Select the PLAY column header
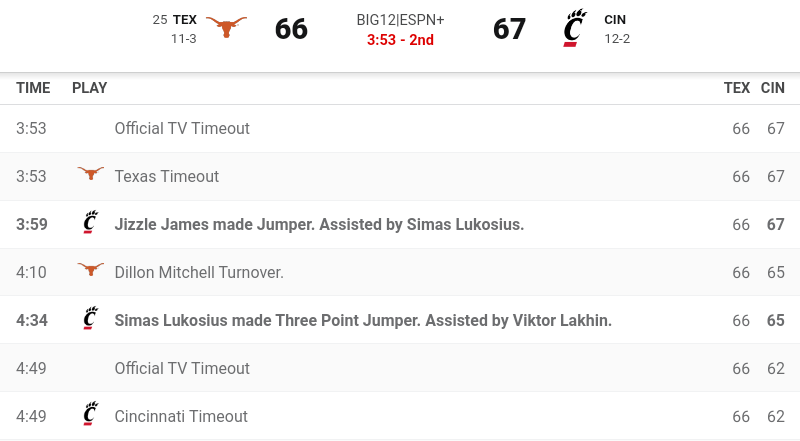This screenshot has width=800, height=441. click(89, 88)
